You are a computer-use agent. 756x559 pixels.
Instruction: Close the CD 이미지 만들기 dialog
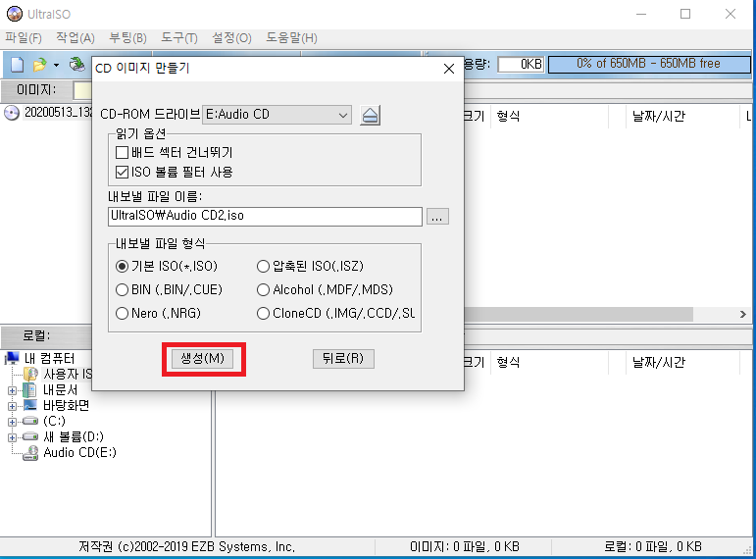[x=449, y=69]
